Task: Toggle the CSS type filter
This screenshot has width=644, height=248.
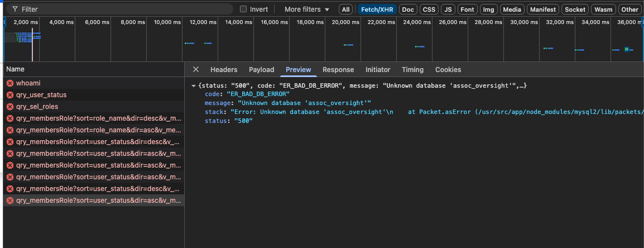Action: (x=429, y=9)
